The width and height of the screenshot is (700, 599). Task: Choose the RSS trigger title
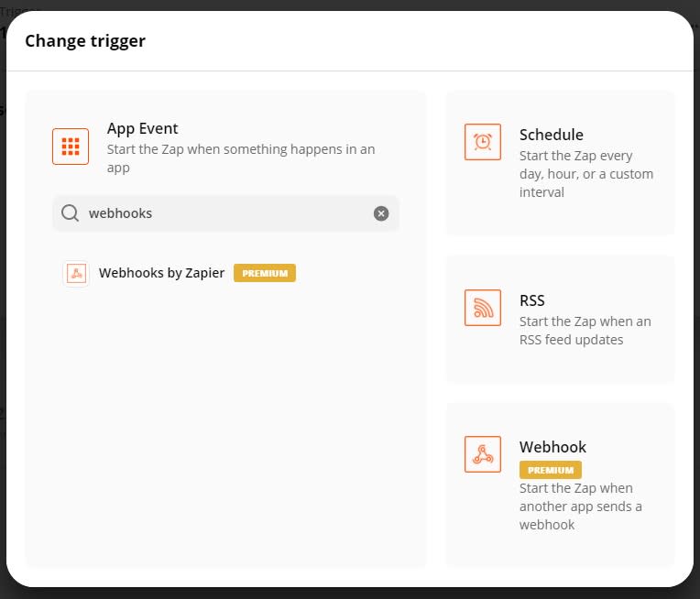point(532,300)
